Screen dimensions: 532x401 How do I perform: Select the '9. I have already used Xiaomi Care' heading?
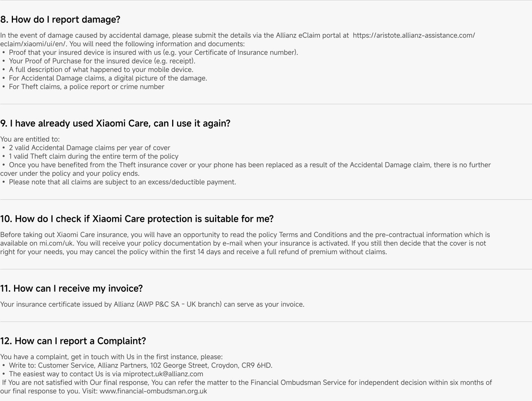[115, 123]
